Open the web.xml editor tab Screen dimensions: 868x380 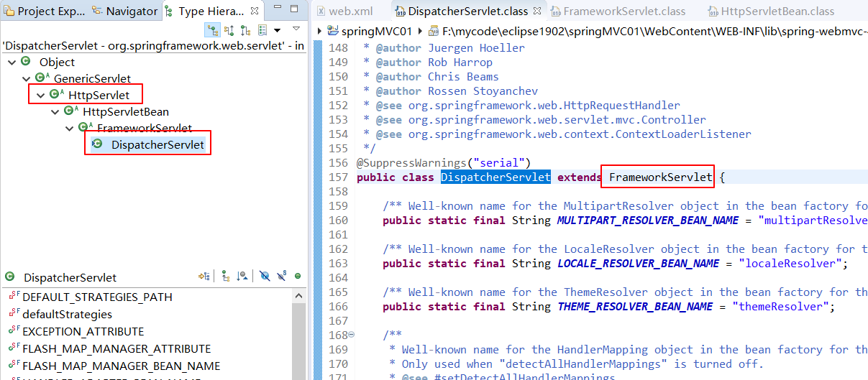point(344,11)
